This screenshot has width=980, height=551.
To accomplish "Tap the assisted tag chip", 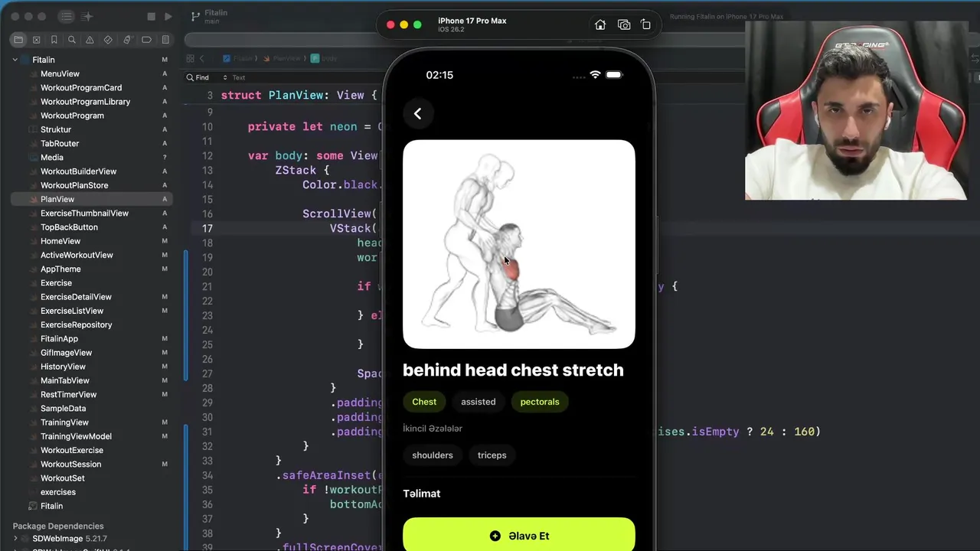I will [478, 402].
